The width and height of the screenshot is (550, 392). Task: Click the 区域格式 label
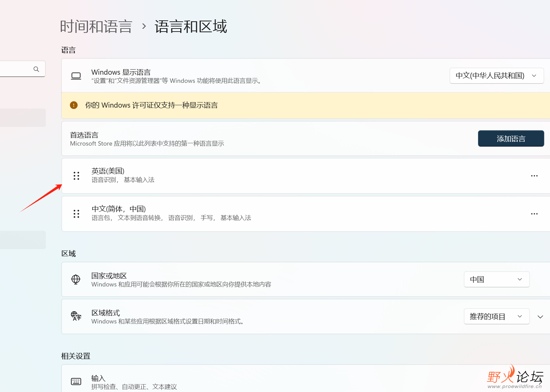106,313
